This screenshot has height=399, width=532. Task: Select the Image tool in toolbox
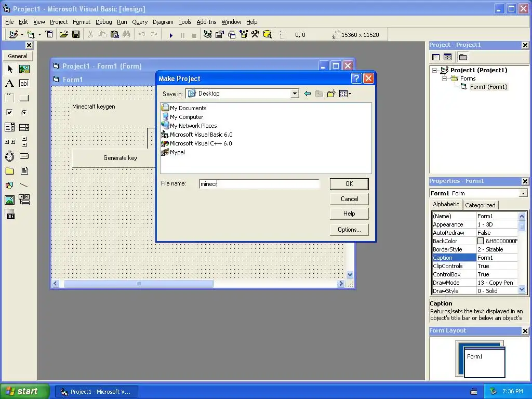pyautogui.click(x=10, y=200)
